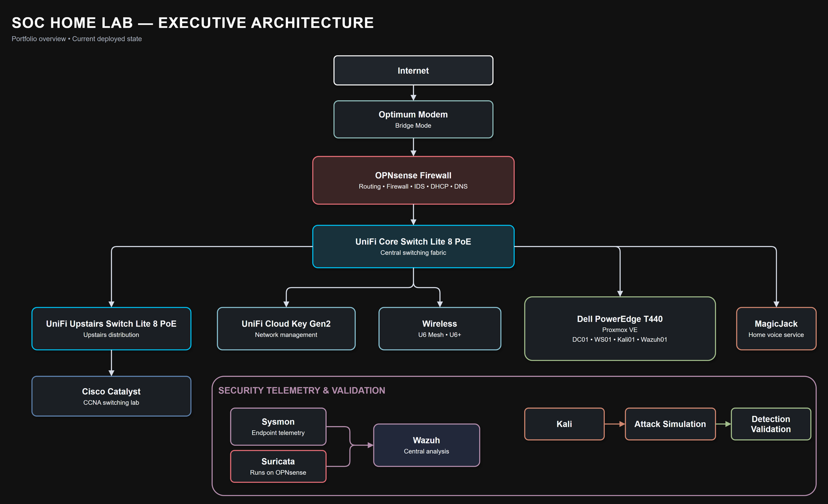Click the 'SECURITY TELEMETRY & VALIDATION' heading
The height and width of the screenshot is (504, 828).
click(302, 390)
